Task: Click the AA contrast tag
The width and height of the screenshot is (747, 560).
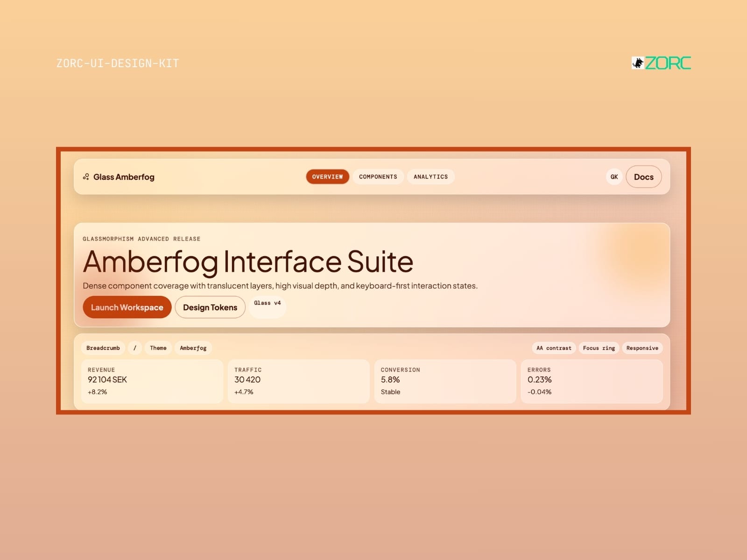Action: 554,348
